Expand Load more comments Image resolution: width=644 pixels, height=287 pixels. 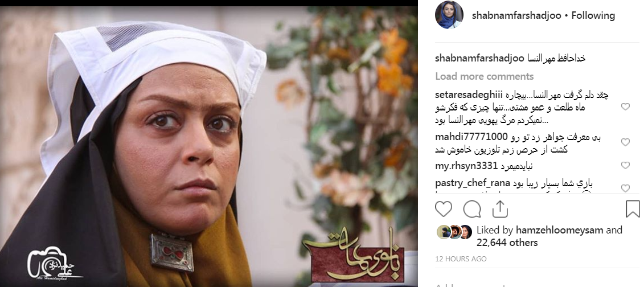(x=484, y=76)
